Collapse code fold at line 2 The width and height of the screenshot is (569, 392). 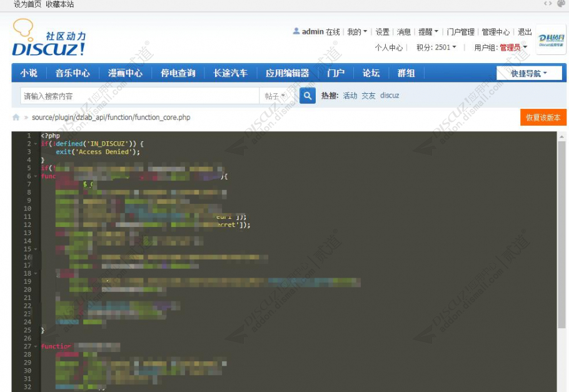pos(36,144)
